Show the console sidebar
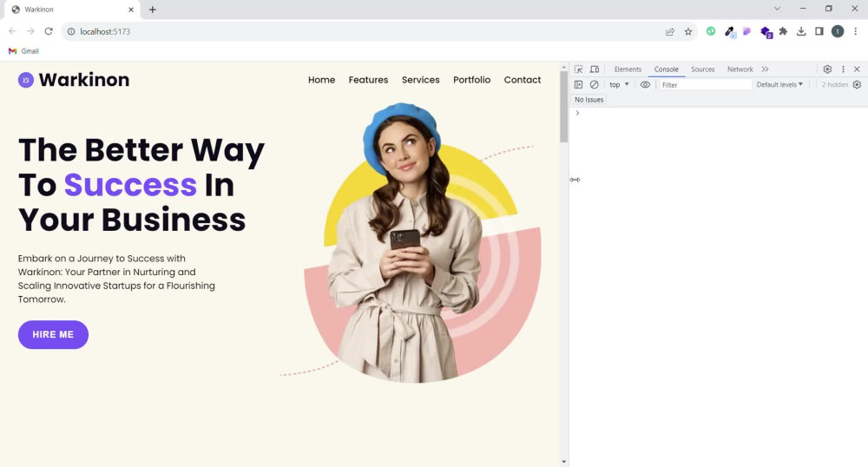This screenshot has height=467, width=868. pos(578,85)
